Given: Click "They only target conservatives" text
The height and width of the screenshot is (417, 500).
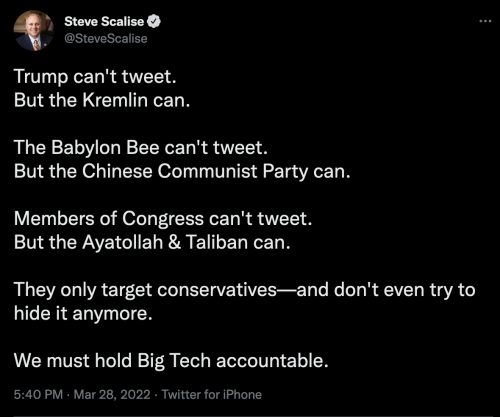Looking at the screenshot, I should (145, 290).
